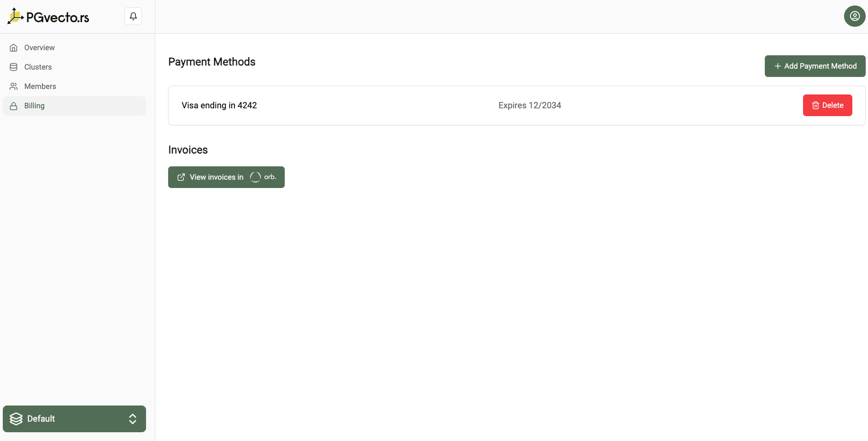Click the database icon beside Clusters
This screenshot has width=868, height=441.
pos(14,67)
